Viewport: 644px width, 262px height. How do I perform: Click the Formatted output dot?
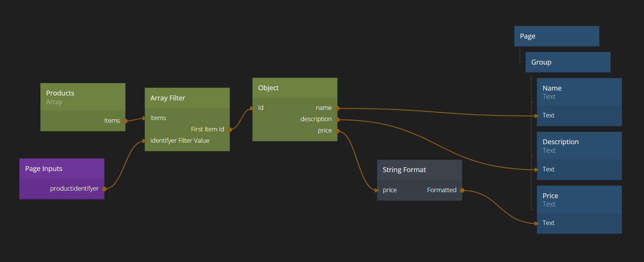(462, 190)
